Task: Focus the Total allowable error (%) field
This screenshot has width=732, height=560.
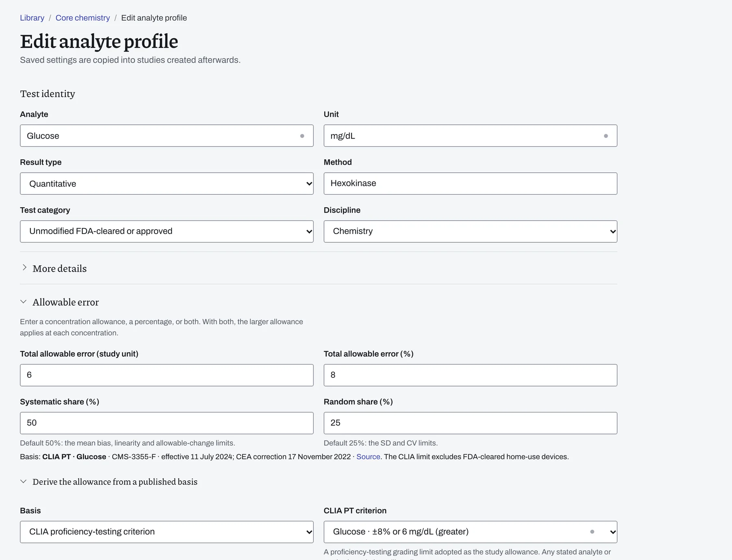Action: [471, 375]
